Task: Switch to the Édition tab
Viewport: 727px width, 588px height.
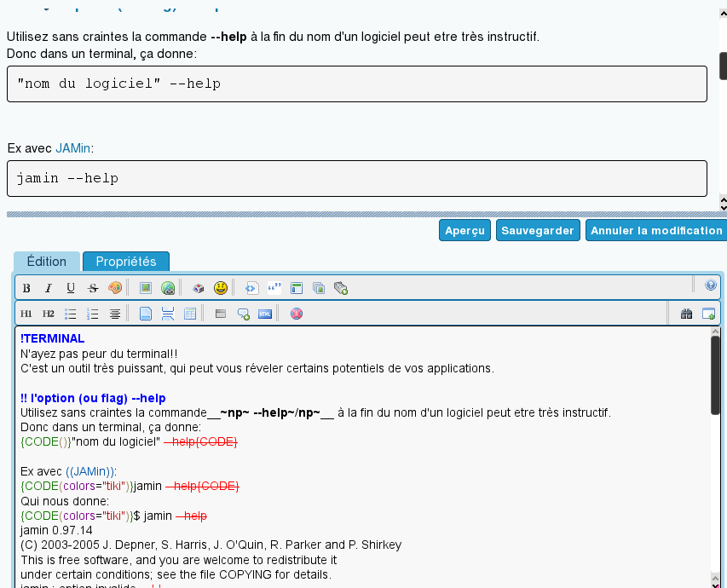Action: coord(47,262)
